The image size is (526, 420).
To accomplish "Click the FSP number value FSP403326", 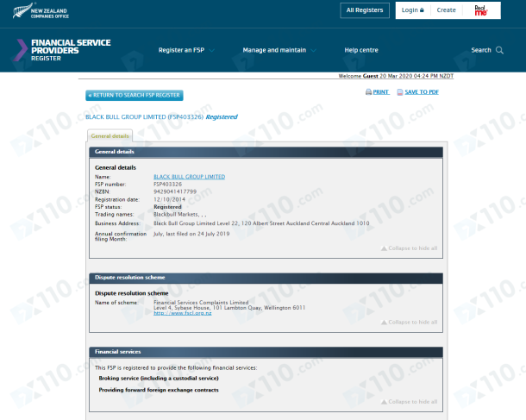I will pos(168,185).
